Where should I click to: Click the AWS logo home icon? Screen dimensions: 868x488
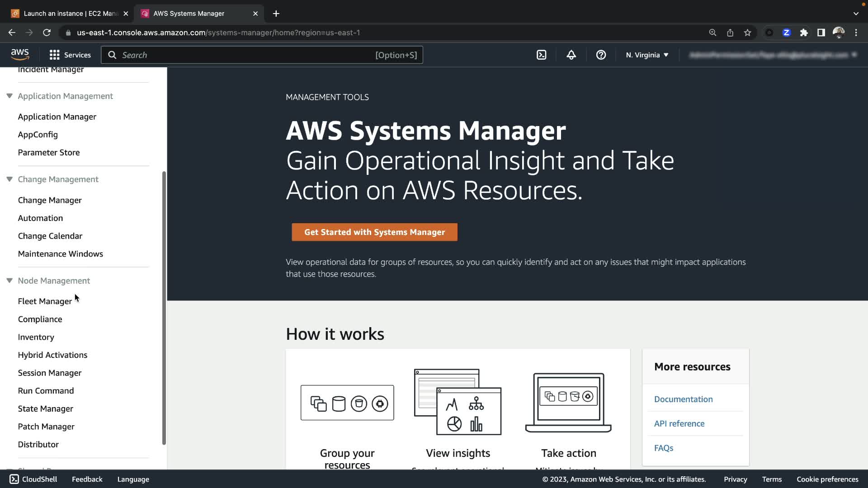(20, 55)
